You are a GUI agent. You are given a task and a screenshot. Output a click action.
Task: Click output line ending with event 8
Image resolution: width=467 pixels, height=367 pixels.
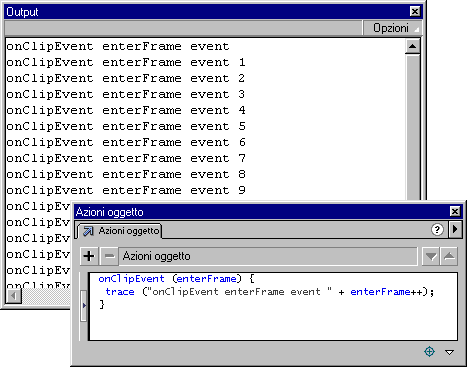click(x=126, y=174)
